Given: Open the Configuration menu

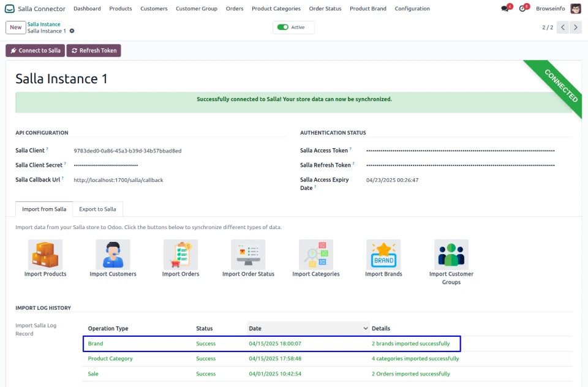Looking at the screenshot, I should pos(412,9).
